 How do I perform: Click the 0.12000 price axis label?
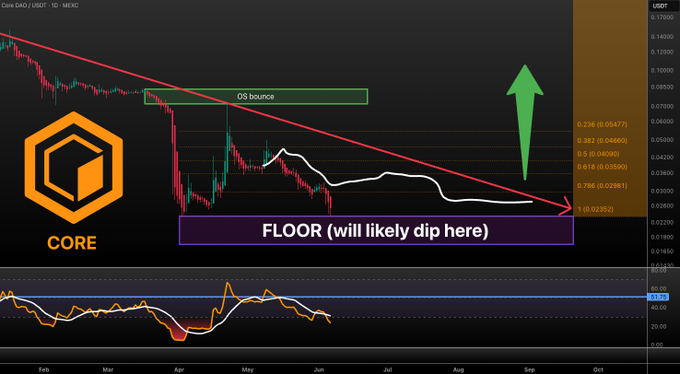[x=662, y=52]
